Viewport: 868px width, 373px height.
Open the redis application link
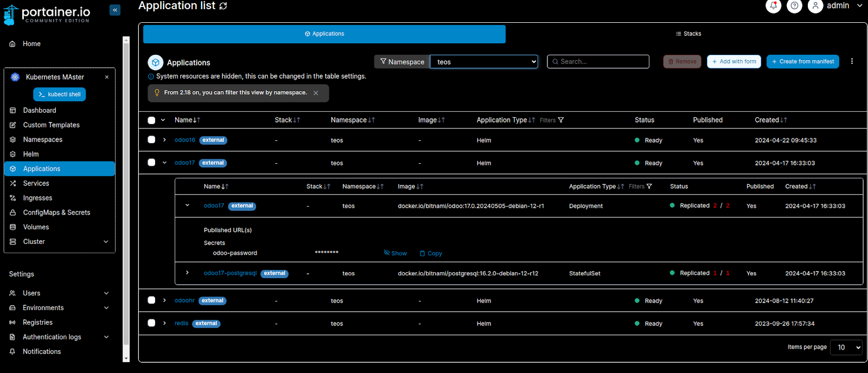point(181,323)
